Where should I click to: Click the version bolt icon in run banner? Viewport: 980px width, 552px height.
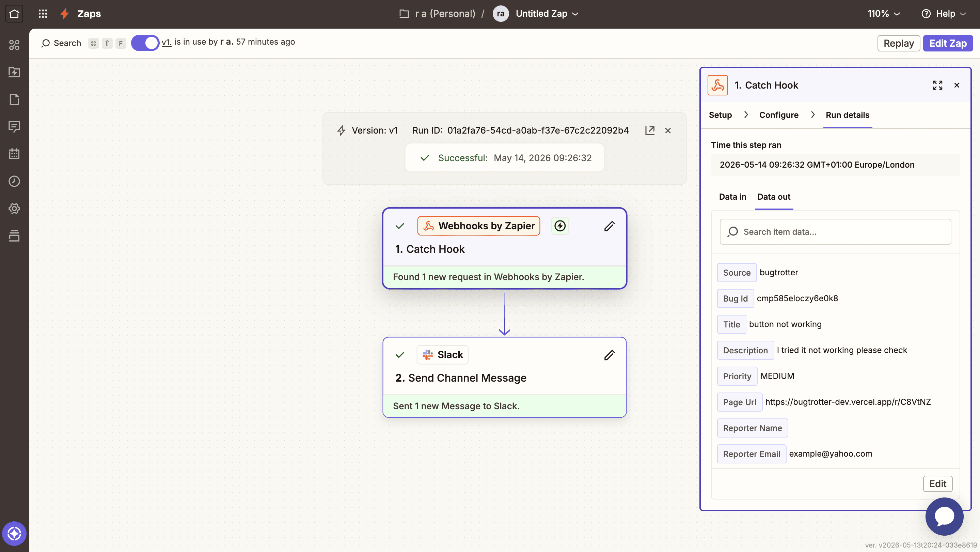click(341, 131)
